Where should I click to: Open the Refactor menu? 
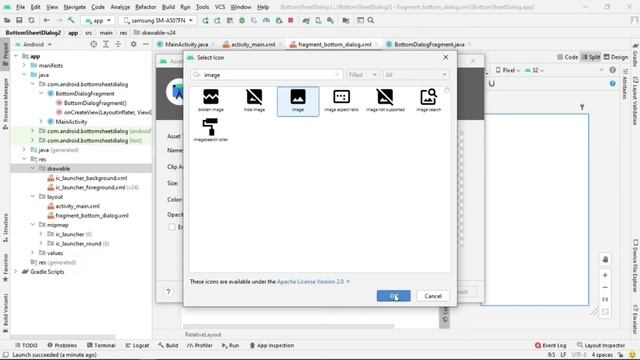[x=145, y=7]
